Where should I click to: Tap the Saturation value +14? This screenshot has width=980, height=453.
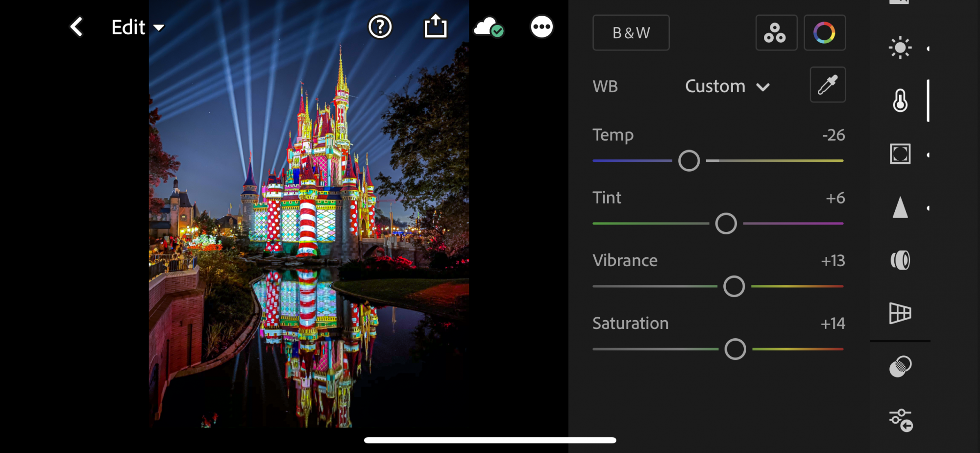(833, 323)
